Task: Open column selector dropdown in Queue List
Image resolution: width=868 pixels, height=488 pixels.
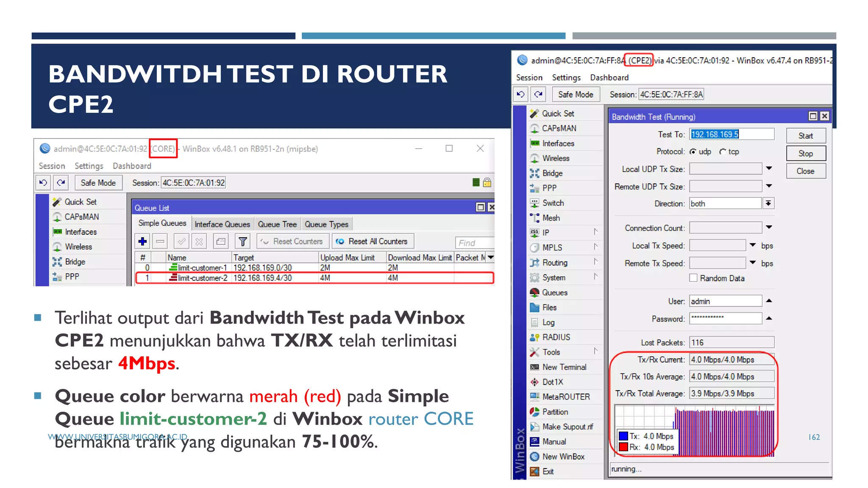Action: click(x=490, y=257)
